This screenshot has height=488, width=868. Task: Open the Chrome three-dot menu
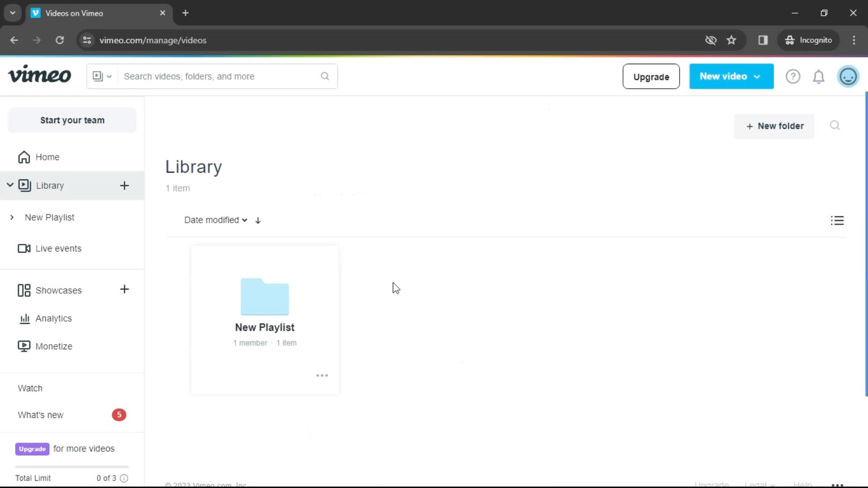tap(854, 40)
